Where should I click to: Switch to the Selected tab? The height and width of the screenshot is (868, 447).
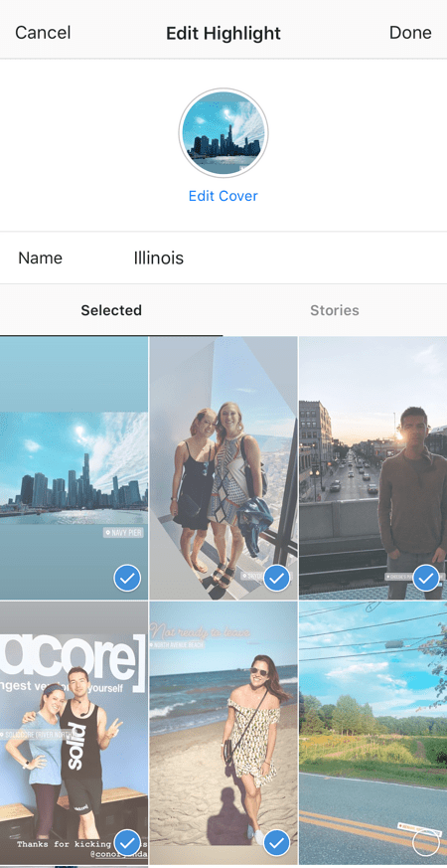111,310
